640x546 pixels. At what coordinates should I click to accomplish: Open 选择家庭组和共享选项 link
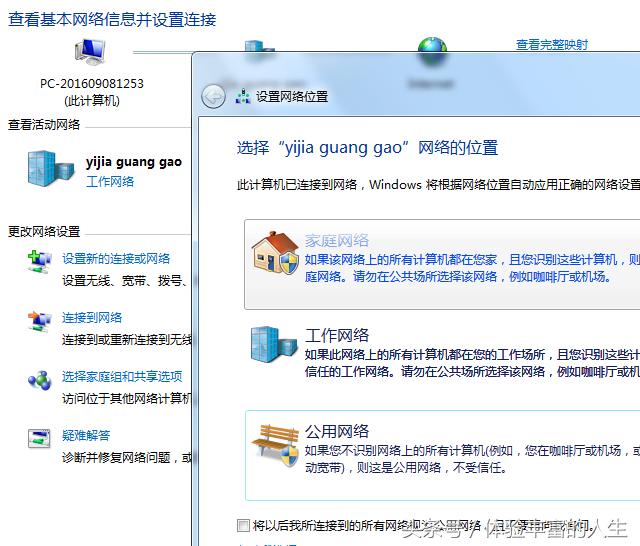pyautogui.click(x=122, y=376)
